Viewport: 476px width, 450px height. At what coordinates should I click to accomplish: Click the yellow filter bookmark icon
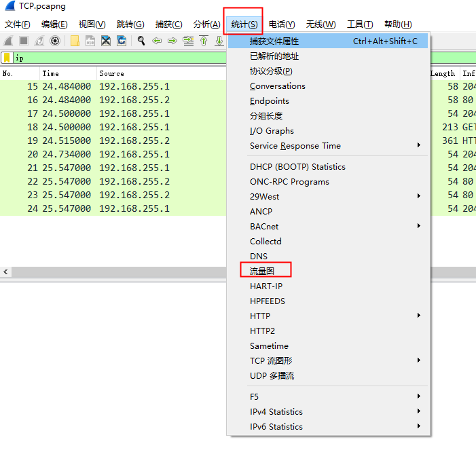point(7,58)
